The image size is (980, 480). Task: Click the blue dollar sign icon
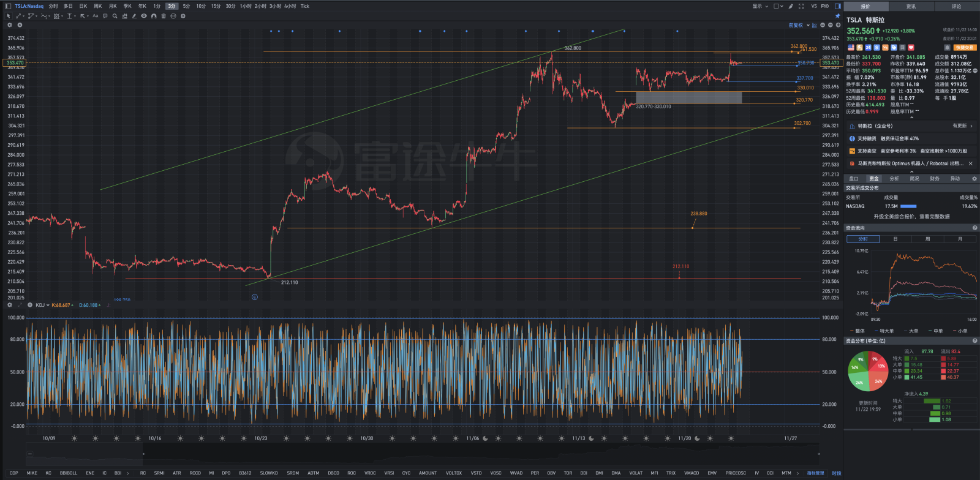pos(876,48)
